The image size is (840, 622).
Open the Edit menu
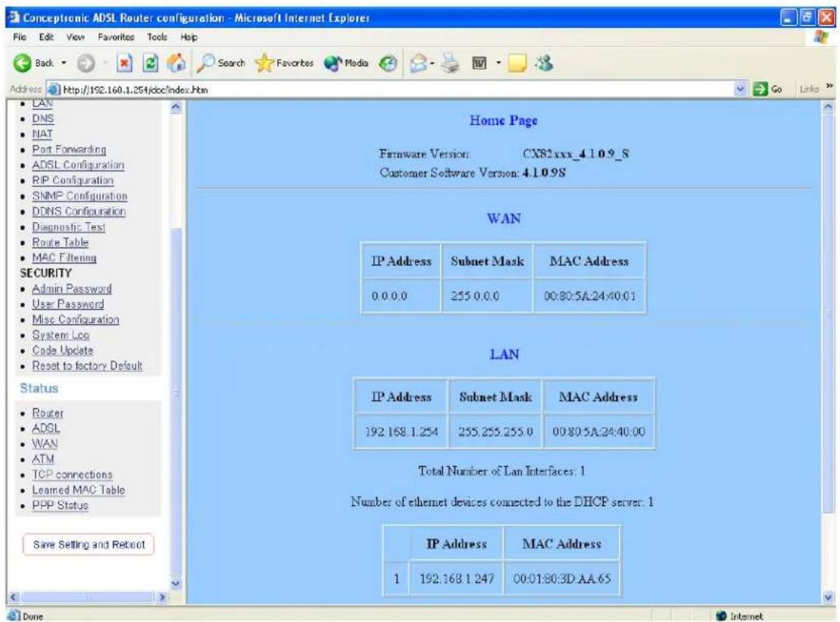coord(46,37)
